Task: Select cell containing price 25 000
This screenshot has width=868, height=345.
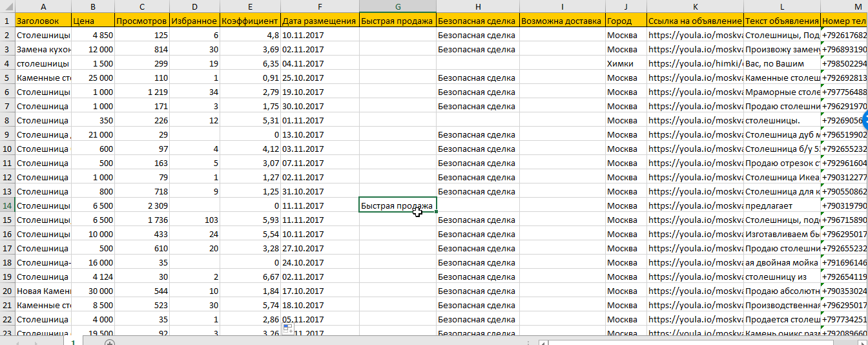Action: [93, 78]
